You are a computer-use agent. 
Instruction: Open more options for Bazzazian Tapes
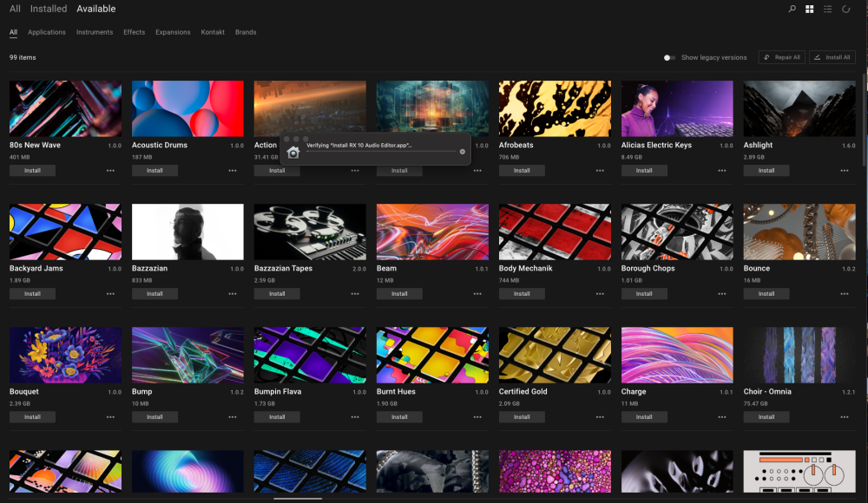(355, 294)
